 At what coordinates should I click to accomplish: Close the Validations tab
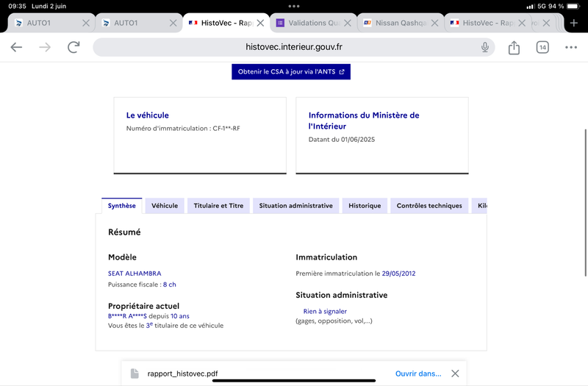348,23
